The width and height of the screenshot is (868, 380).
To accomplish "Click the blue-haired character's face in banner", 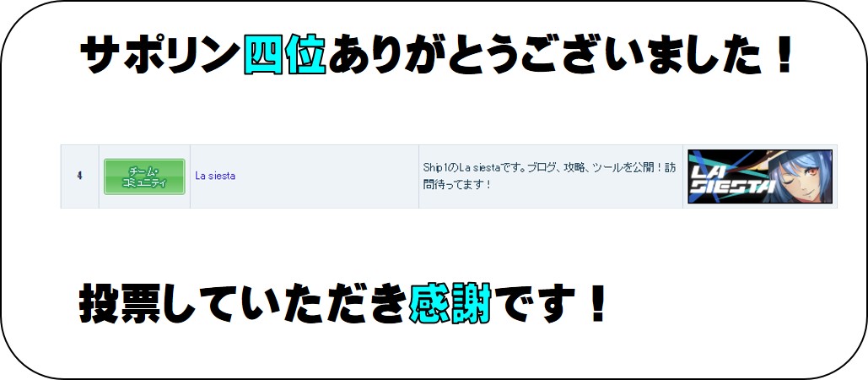I will pos(797,178).
